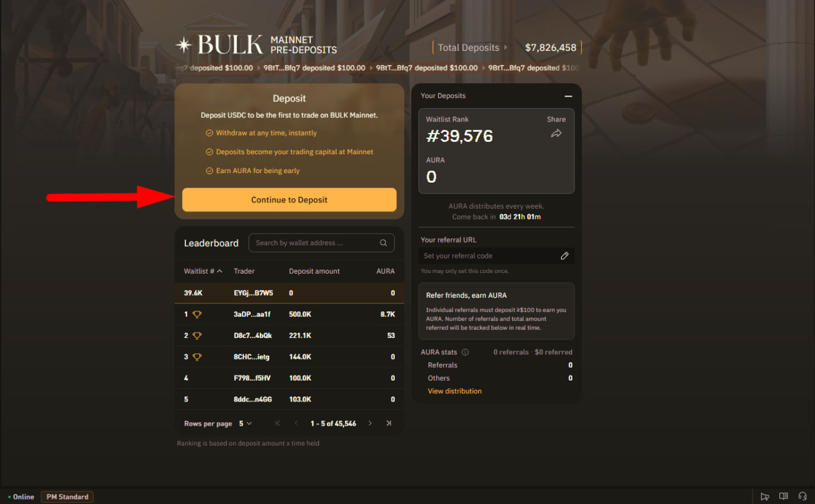
Task: Click the 500.0K deposit amount
Action: [300, 314]
